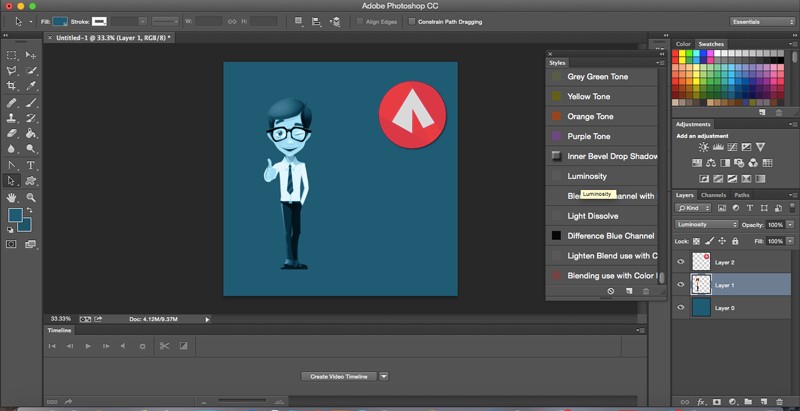Add a Color Balance adjustment

(711, 163)
